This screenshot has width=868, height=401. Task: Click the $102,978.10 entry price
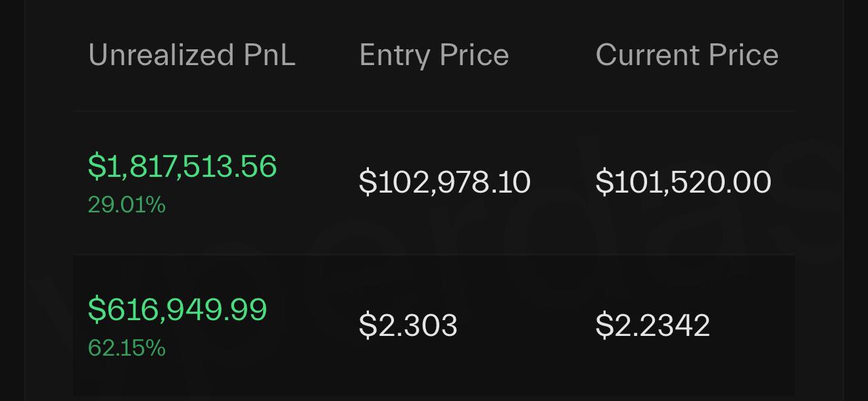point(445,182)
